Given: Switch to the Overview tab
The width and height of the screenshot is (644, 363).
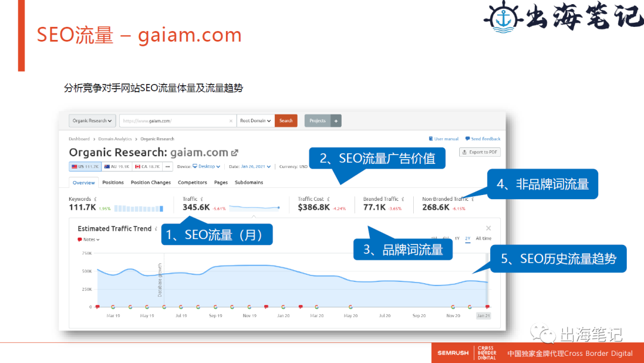Looking at the screenshot, I should coord(84,183).
